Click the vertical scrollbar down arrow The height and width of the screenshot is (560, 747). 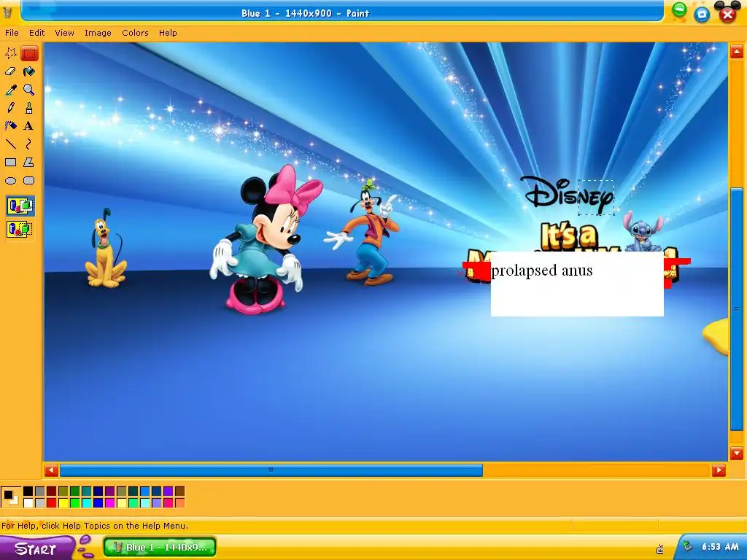737,453
